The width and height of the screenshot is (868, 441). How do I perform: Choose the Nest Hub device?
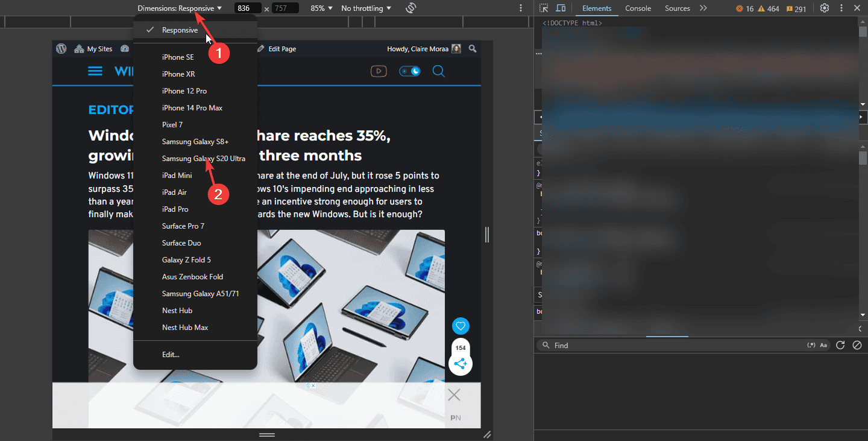(195, 311)
